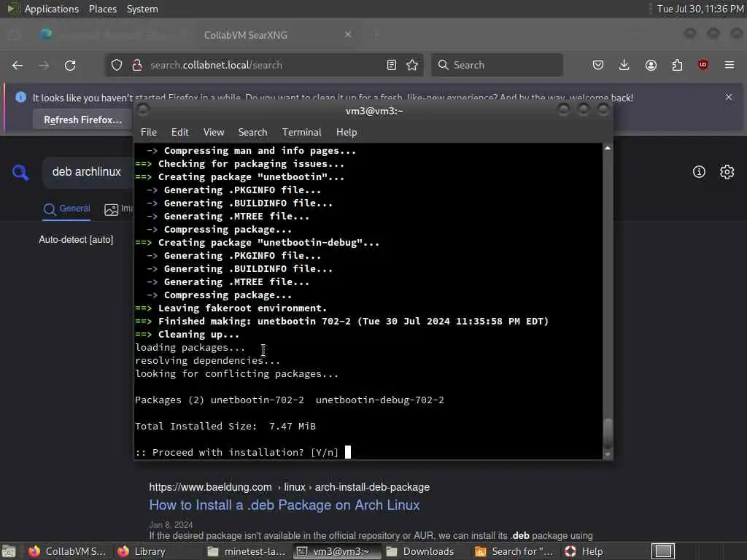Click the clock Tue Jul 30, 11:36 PM
This screenshot has width=747, height=560.
700,9
